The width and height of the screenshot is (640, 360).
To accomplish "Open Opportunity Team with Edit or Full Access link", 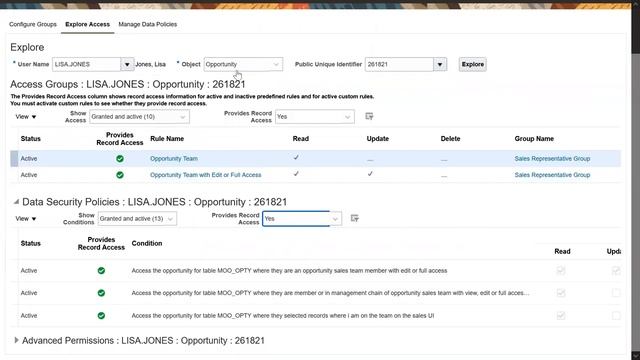I will click(206, 175).
